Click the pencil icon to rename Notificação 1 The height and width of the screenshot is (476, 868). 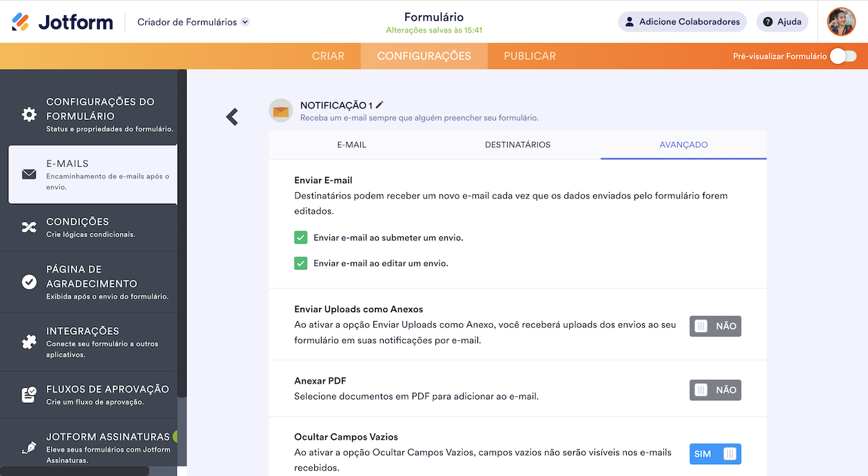pyautogui.click(x=380, y=105)
